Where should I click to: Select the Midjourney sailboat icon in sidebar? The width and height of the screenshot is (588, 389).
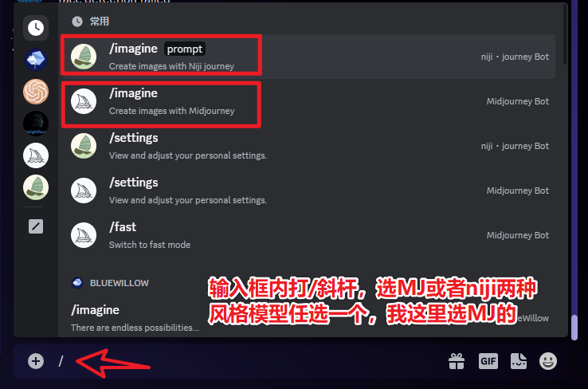tap(36, 155)
